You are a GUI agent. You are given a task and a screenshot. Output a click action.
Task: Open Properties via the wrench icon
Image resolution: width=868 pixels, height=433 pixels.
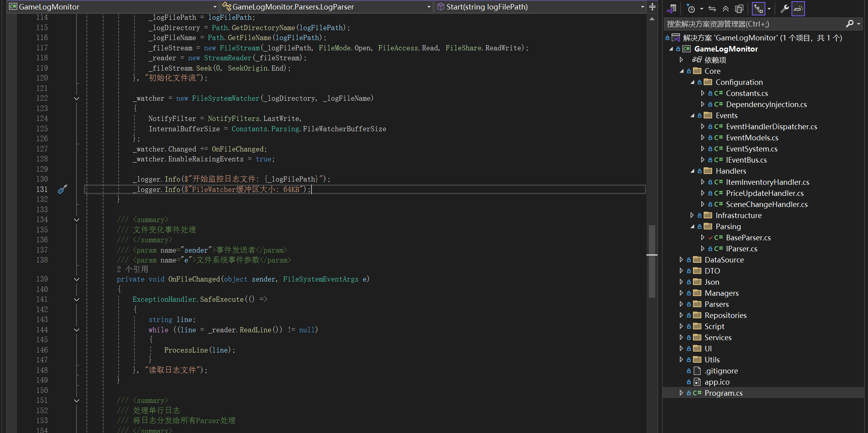coord(784,9)
